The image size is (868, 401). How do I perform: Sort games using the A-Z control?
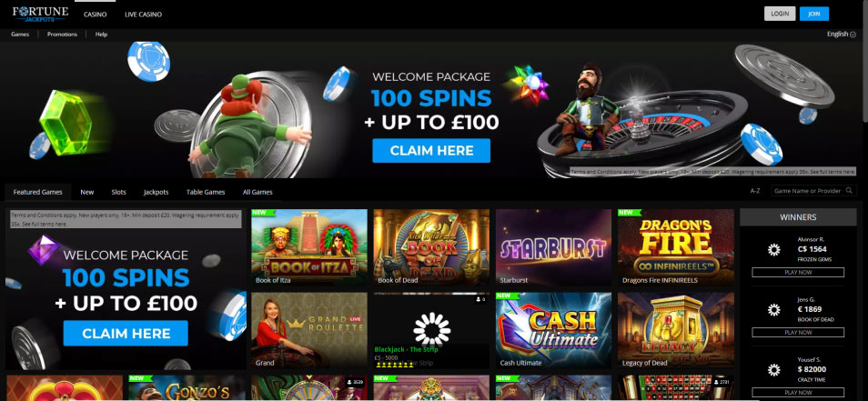click(755, 191)
